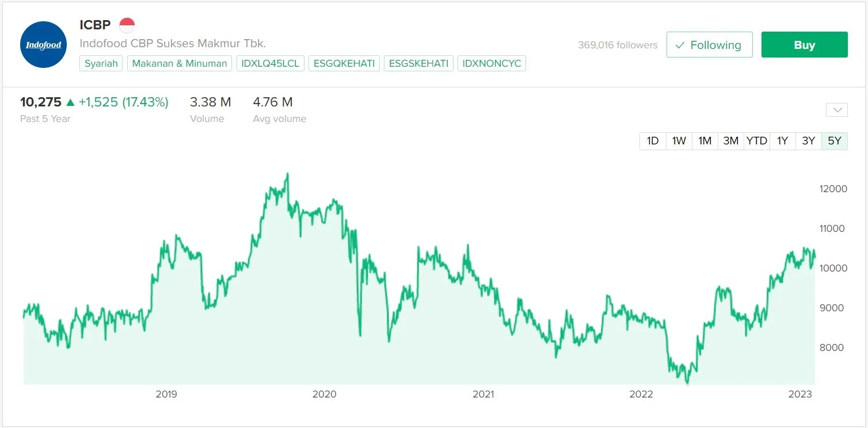Screen dimensions: 868x428
Task: Open the ESGQKEHATI index tag
Action: click(344, 63)
